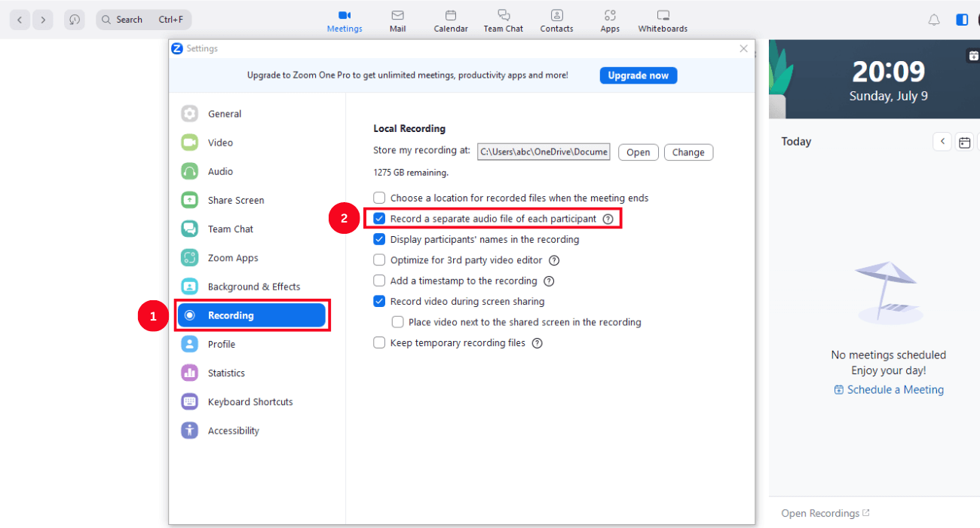Viewport: 980px width, 528px height.
Task: Show help for 3rd party video editor
Action: tap(554, 260)
